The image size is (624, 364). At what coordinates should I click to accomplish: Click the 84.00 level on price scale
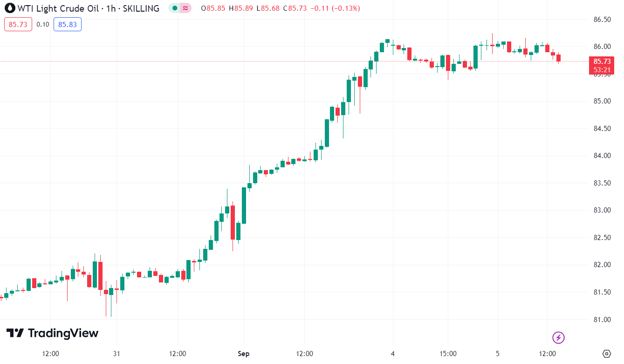pos(602,156)
